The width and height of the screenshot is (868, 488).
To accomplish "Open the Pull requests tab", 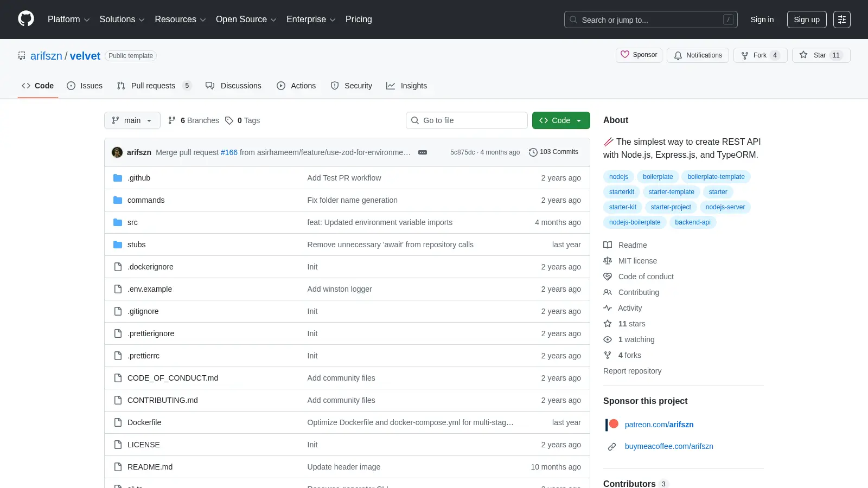I will click(154, 86).
